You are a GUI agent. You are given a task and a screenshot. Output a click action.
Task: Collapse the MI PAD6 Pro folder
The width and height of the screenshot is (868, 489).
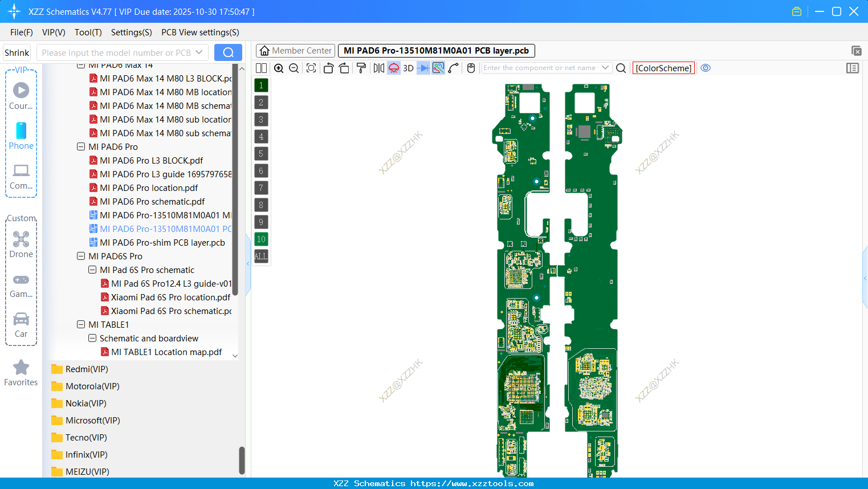pyautogui.click(x=80, y=146)
